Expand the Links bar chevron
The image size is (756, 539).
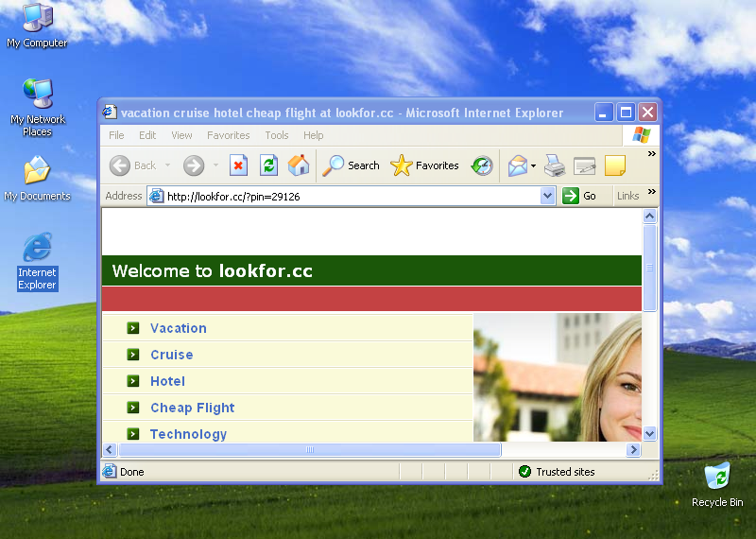click(x=652, y=192)
